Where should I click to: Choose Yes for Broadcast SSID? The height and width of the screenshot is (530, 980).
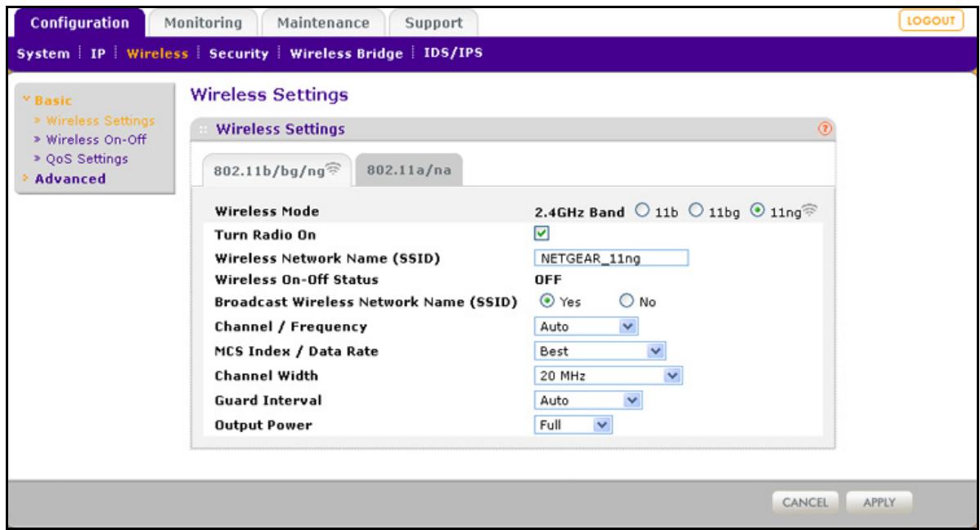click(547, 301)
